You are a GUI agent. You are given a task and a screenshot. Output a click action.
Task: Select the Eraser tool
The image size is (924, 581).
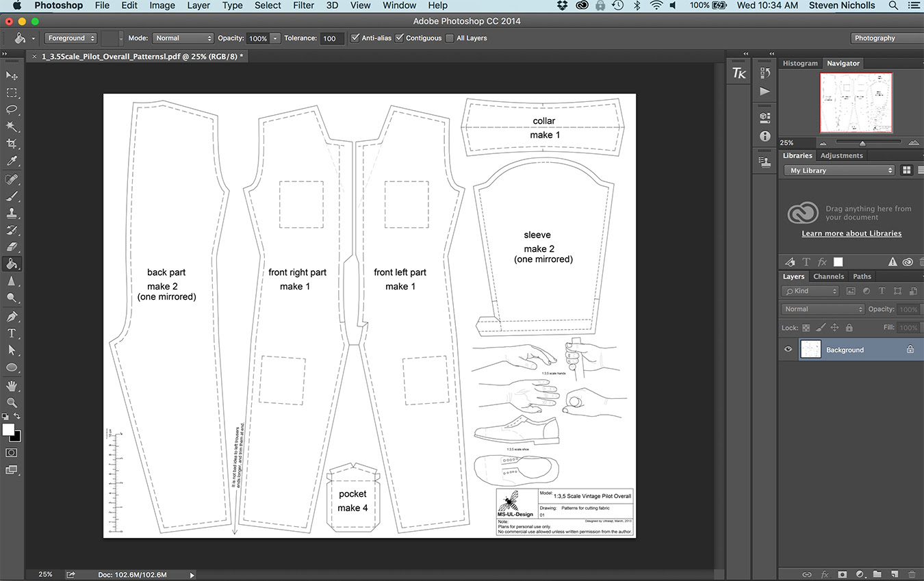(12, 247)
